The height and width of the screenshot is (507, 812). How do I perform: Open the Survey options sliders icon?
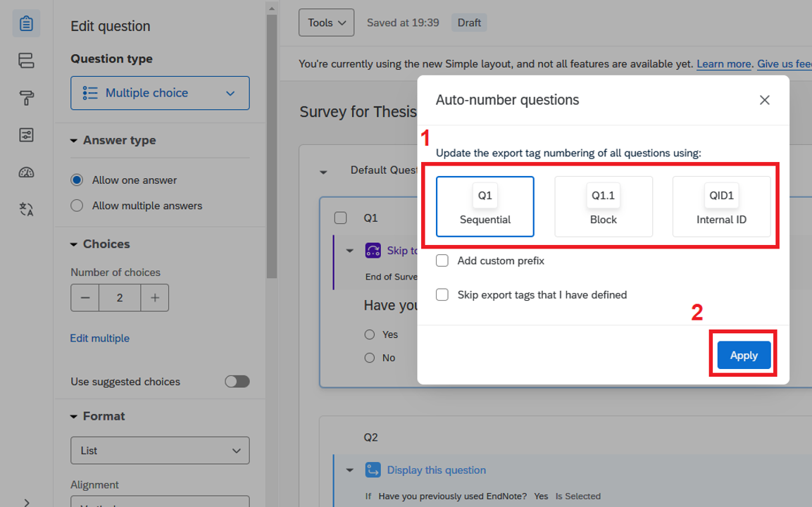click(x=26, y=135)
